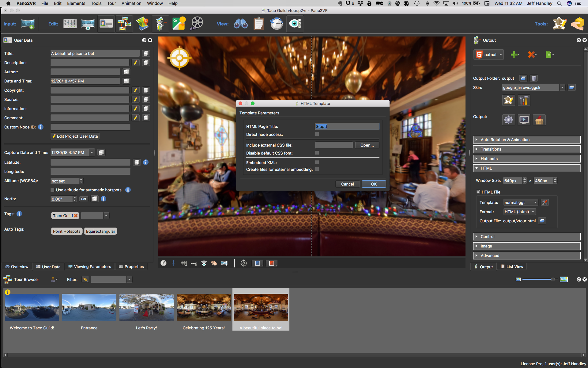Toggle Create files for external embedding checkbox
This screenshot has height=368, width=588.
(x=317, y=169)
